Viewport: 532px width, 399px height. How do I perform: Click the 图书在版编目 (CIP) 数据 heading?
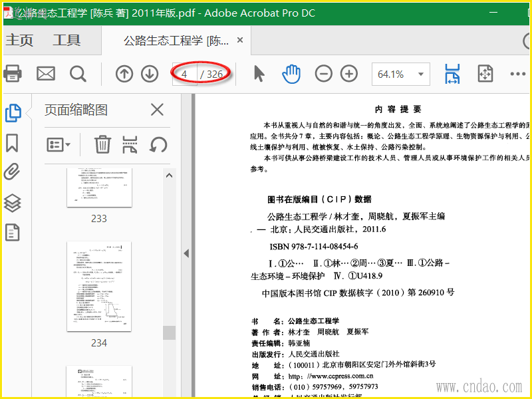[320, 199]
